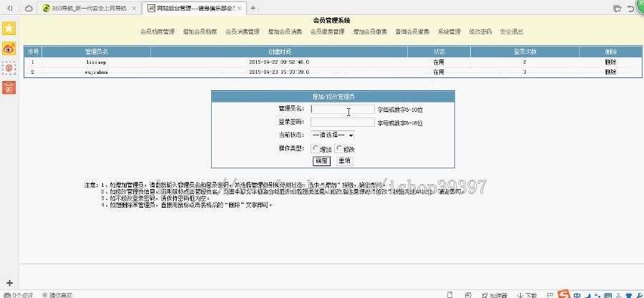This screenshot has width=644, height=298.
Task: Toggle the 中 Chinese input mode icon
Action: (x=577, y=294)
